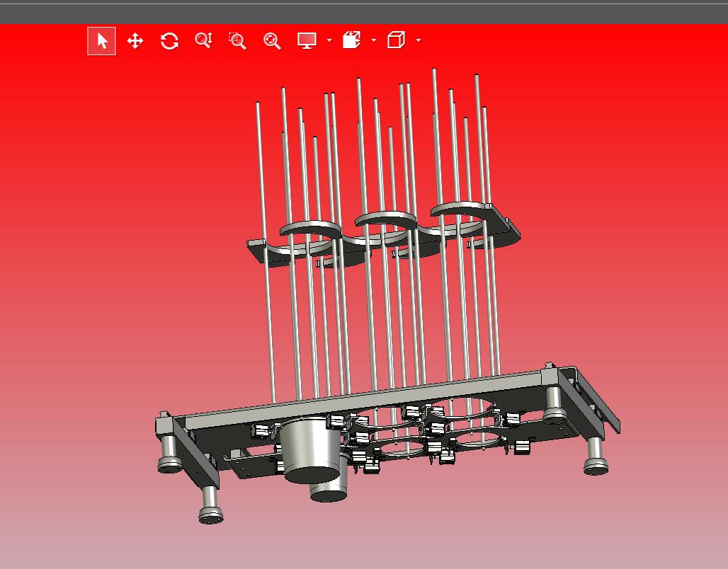This screenshot has width=728, height=569.
Task: Choose the zoom in/out magnifier tool
Action: (204, 40)
